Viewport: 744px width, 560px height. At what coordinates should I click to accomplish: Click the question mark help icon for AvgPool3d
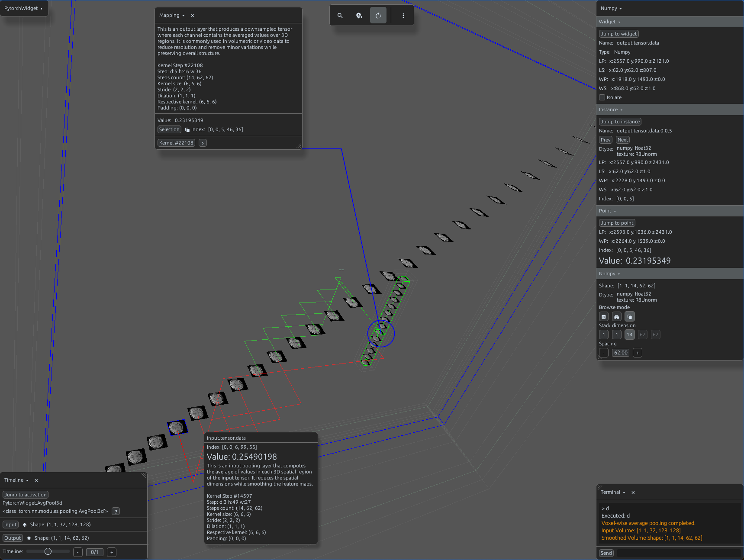[116, 512]
